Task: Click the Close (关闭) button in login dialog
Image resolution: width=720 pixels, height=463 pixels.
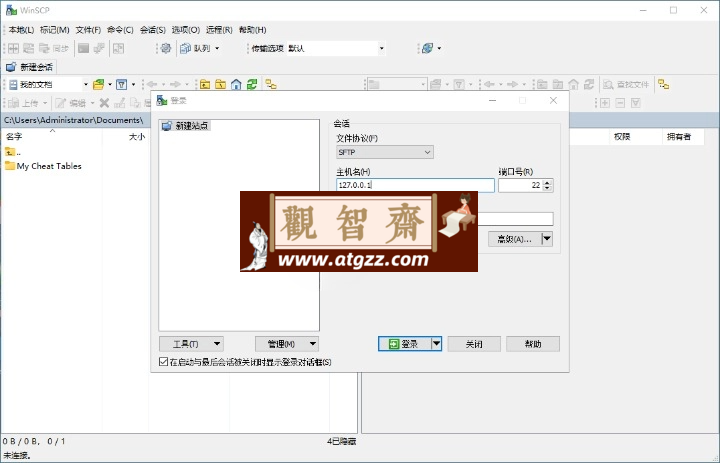Action: click(474, 344)
